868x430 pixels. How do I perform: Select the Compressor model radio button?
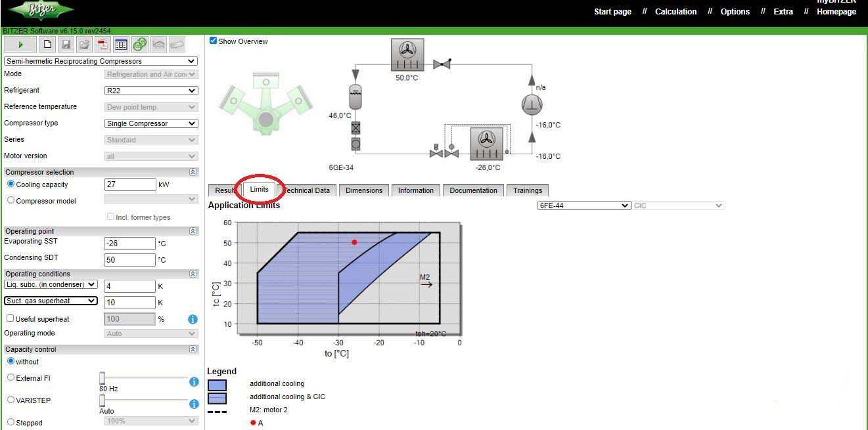point(11,200)
